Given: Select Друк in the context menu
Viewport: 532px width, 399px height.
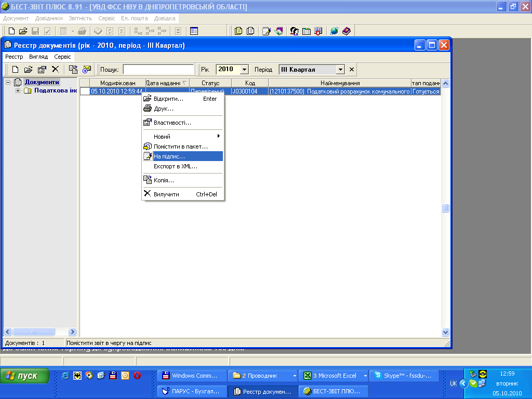Looking at the screenshot, I should coord(183,109).
